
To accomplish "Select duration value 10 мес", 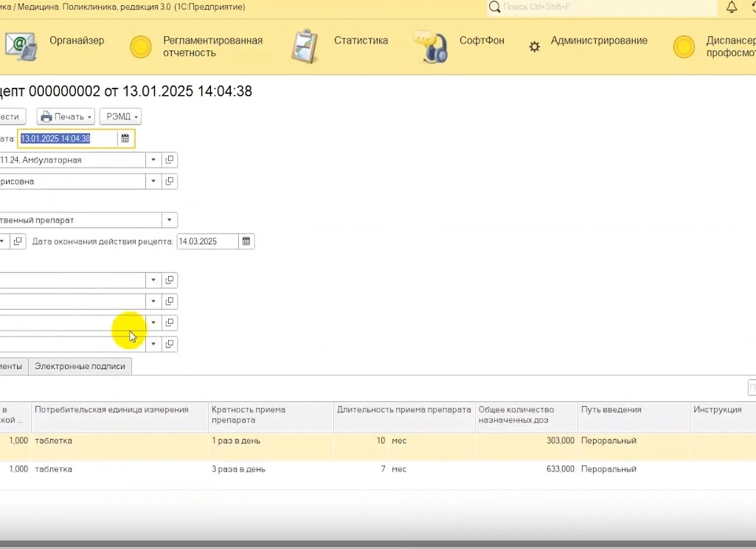I will (392, 441).
